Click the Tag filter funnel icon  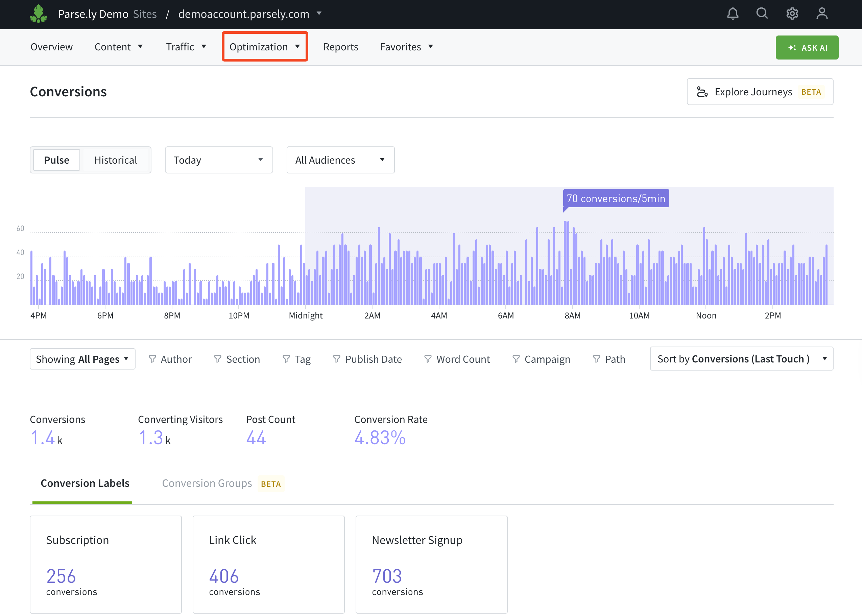click(286, 359)
